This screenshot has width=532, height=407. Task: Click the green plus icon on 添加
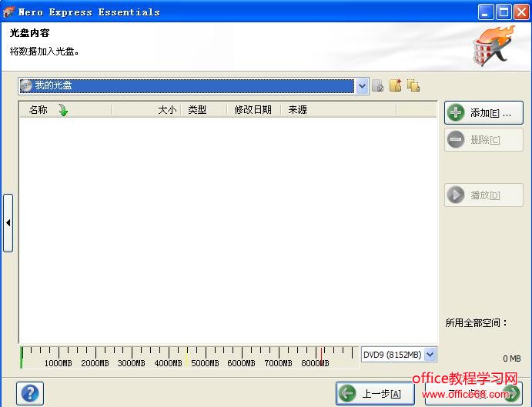pyautogui.click(x=456, y=112)
